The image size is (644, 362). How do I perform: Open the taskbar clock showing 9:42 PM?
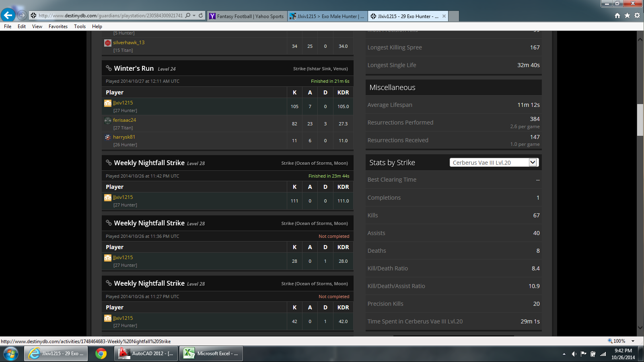click(x=623, y=354)
